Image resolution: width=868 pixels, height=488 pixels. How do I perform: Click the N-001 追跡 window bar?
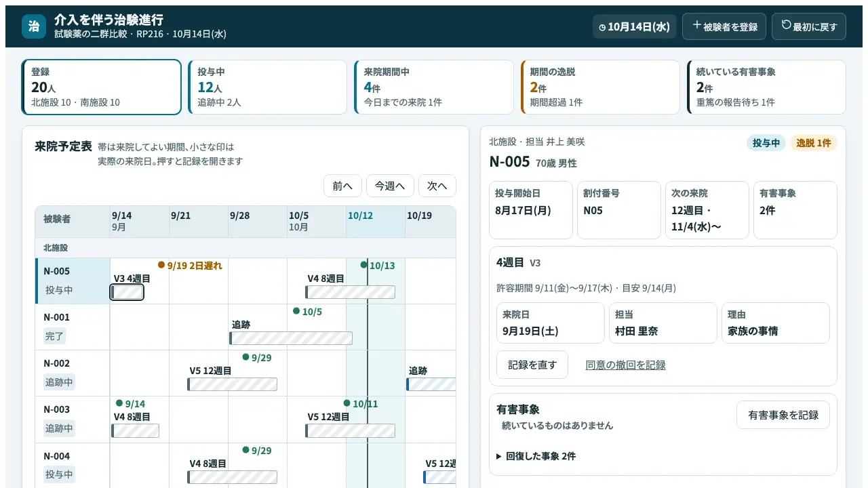291,338
